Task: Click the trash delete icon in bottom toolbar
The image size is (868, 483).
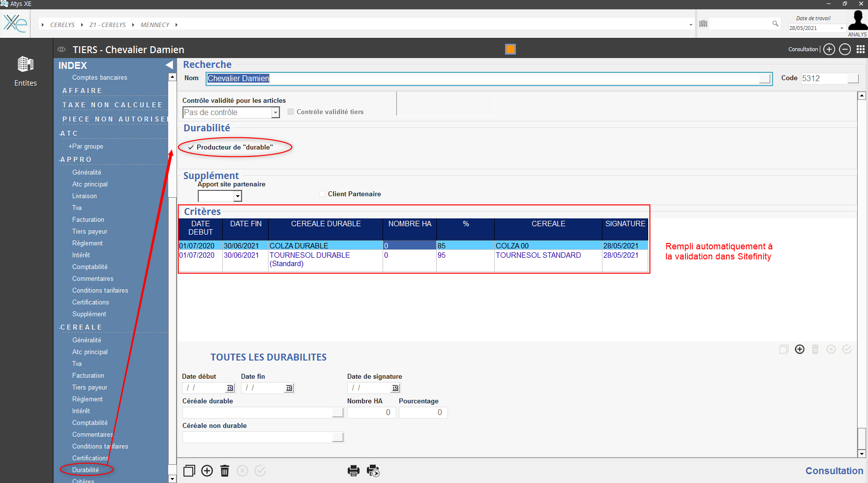Action: (x=225, y=471)
